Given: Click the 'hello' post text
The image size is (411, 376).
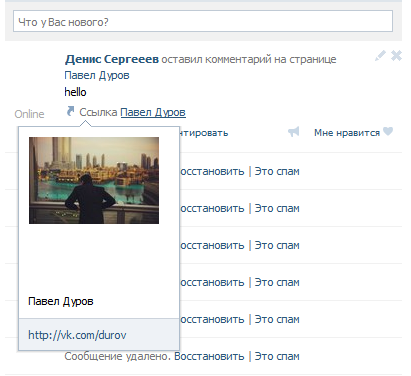Looking at the screenshot, I should click(75, 92).
